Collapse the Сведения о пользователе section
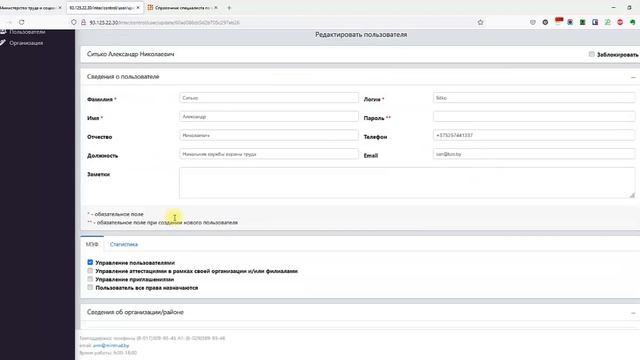Viewport: 640px width, 360px height. click(x=633, y=77)
